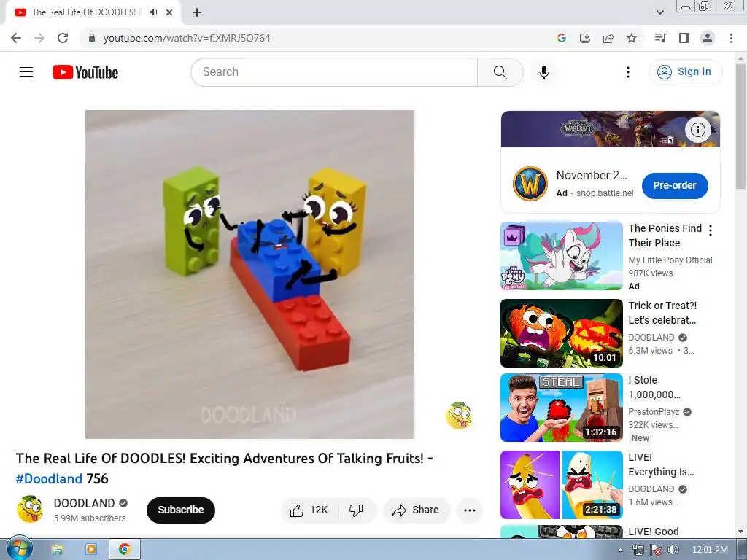The width and height of the screenshot is (747, 560).
Task: Open I Stole 1,000,000 video thumbnail
Action: pos(561,407)
